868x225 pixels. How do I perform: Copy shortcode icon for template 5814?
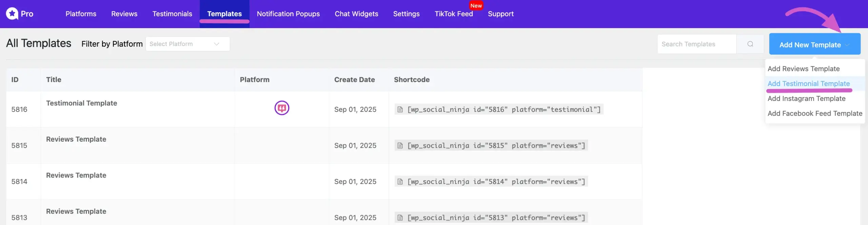pyautogui.click(x=400, y=182)
